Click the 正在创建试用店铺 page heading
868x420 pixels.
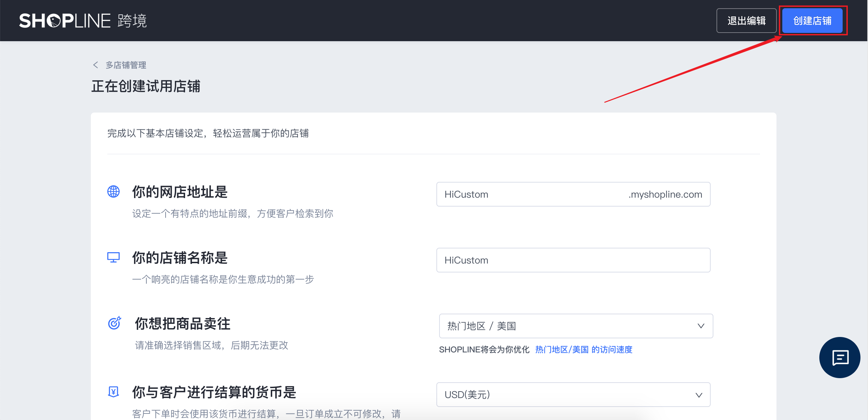pyautogui.click(x=146, y=86)
